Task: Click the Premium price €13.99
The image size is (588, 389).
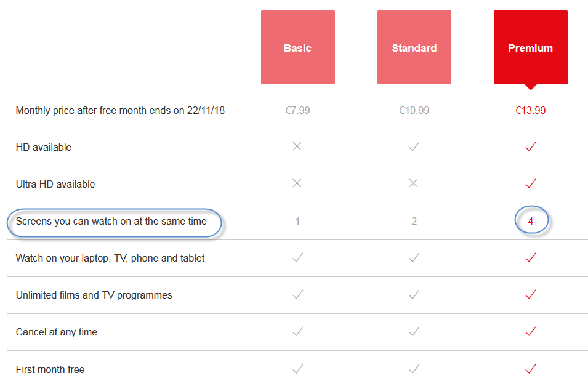Action: (x=530, y=111)
